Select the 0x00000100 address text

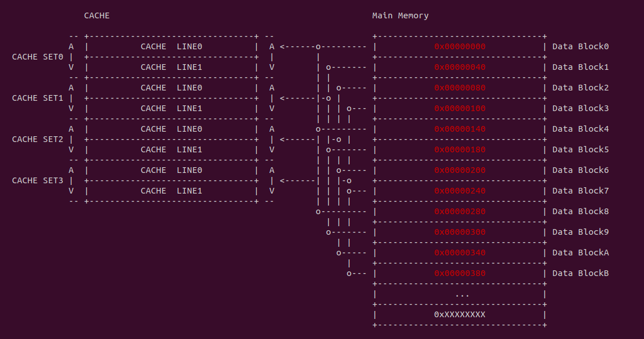(460, 108)
